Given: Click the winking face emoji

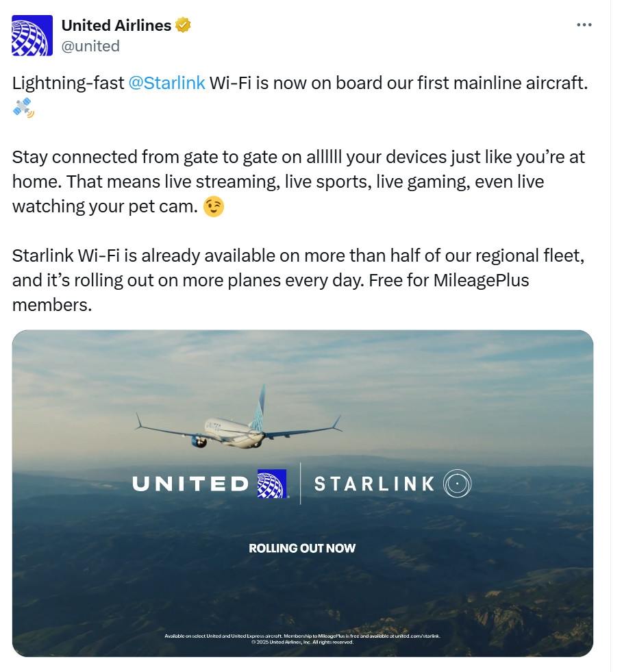Looking at the screenshot, I should click(x=214, y=206).
